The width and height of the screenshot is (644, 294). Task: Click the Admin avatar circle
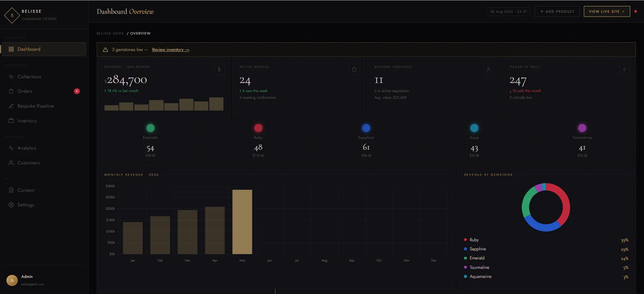click(12, 280)
